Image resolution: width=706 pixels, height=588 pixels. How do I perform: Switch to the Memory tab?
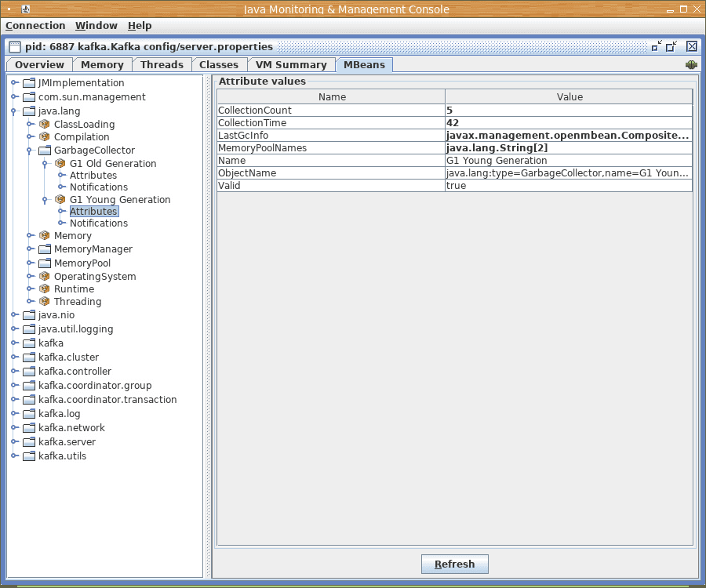pyautogui.click(x=102, y=65)
